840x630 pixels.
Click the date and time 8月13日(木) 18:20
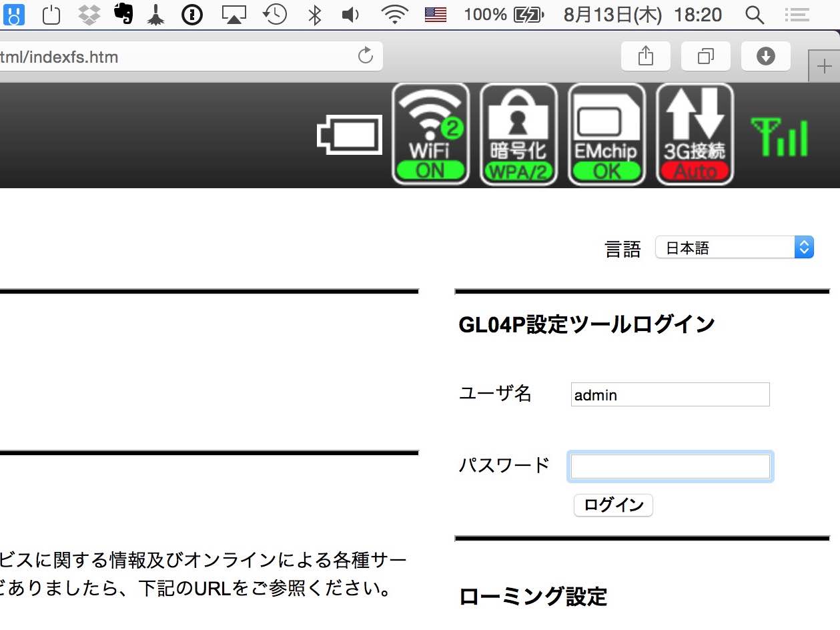pos(643,15)
